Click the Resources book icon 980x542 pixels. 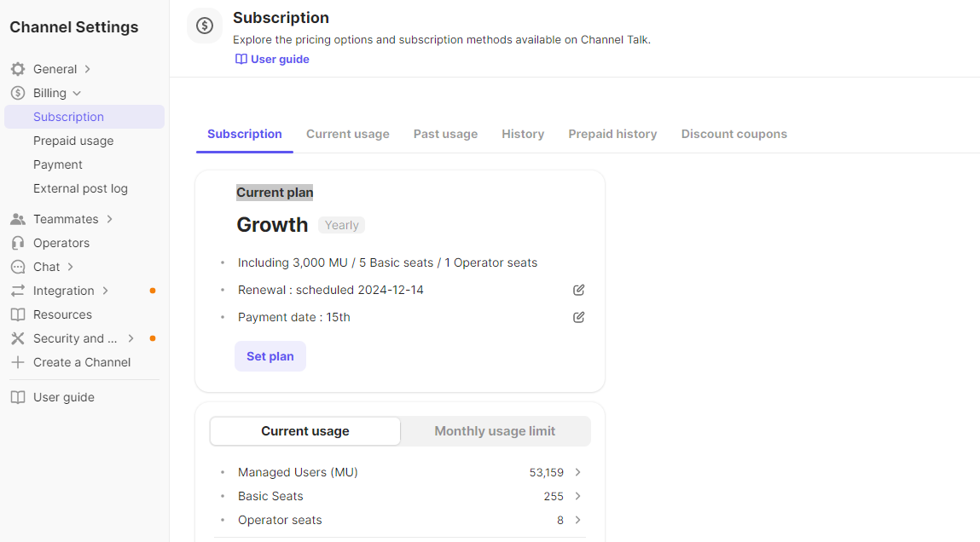pyautogui.click(x=18, y=314)
